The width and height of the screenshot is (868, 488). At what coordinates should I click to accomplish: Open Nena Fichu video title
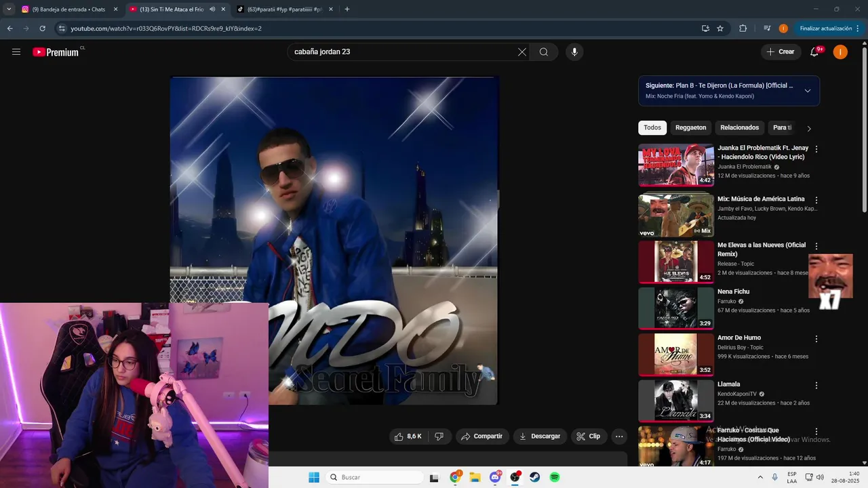pyautogui.click(x=733, y=291)
